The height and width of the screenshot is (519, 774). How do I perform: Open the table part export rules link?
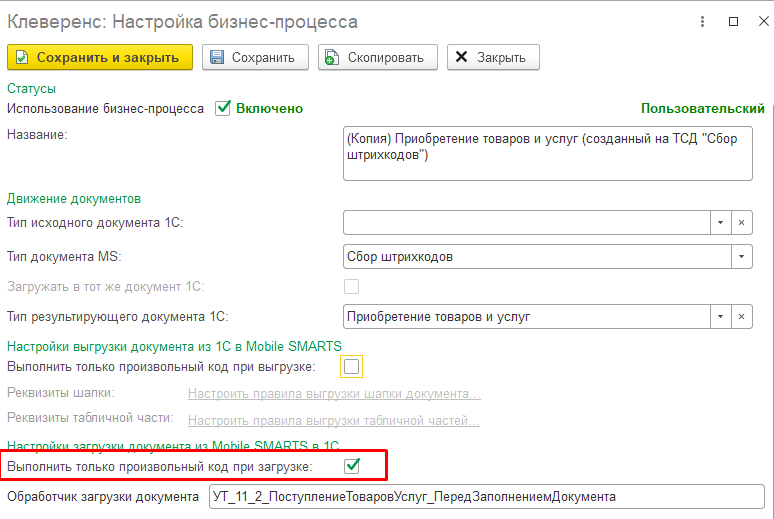pos(334,420)
